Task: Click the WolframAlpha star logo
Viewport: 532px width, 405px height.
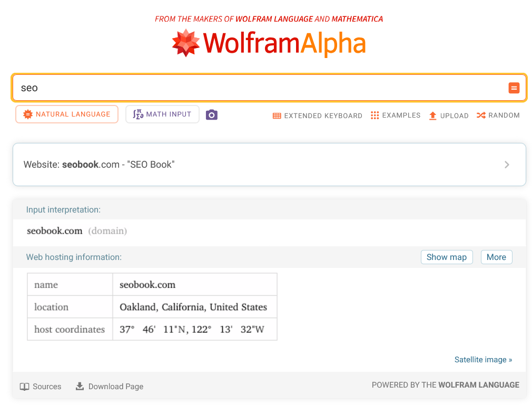Action: [x=185, y=43]
